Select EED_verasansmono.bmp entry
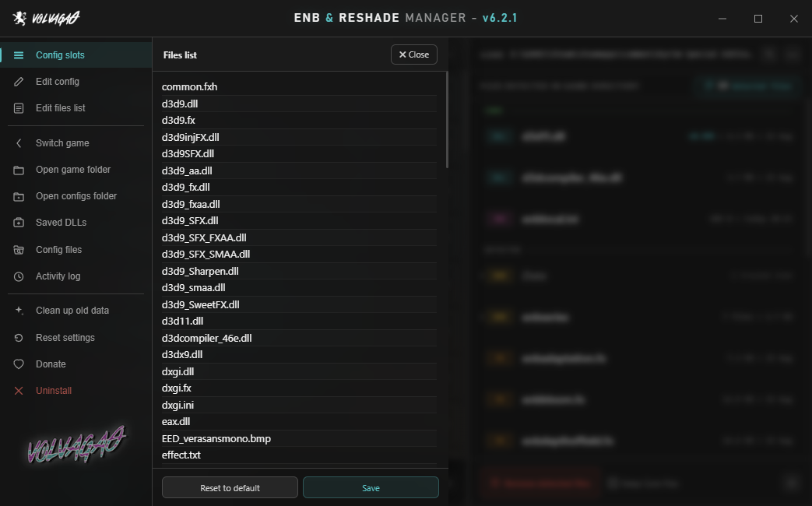Image resolution: width=812 pixels, height=506 pixels. coord(299,439)
